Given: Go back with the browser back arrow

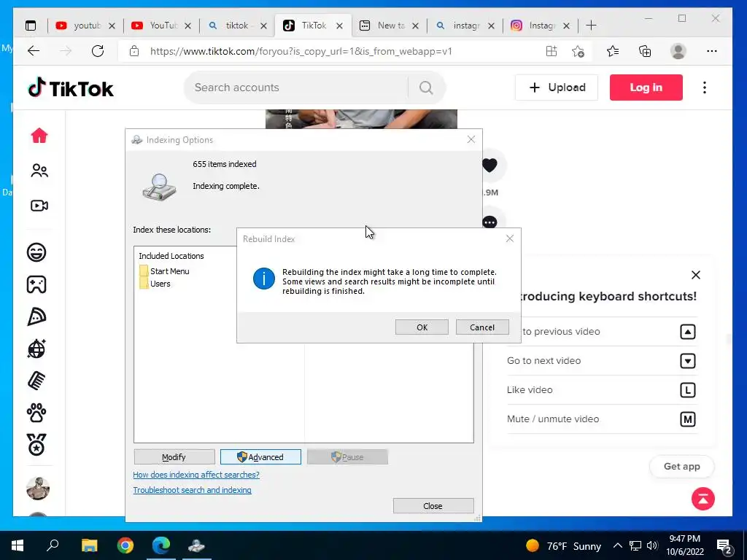Looking at the screenshot, I should (34, 51).
